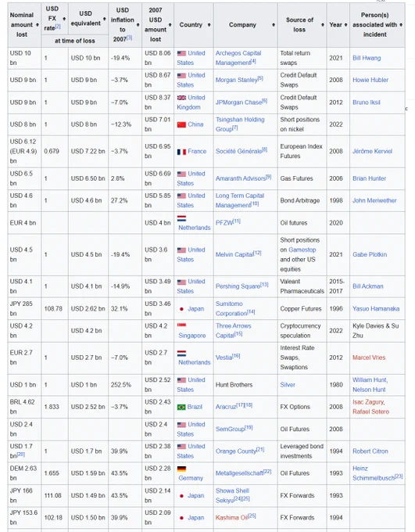Click US flag in Long Term Capital row
This screenshot has height=532, width=415.
[x=181, y=196]
